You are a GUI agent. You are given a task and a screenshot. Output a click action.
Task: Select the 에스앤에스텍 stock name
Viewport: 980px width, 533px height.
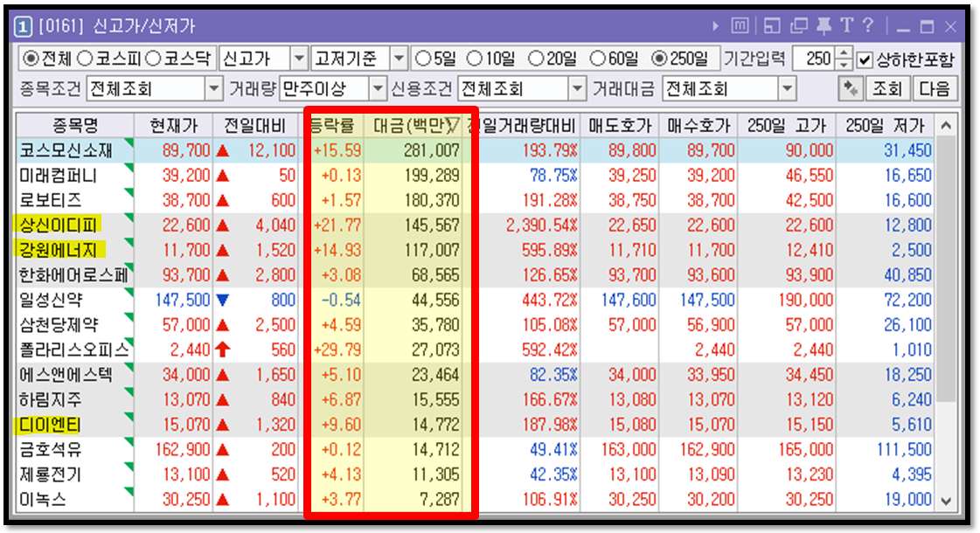tap(66, 375)
